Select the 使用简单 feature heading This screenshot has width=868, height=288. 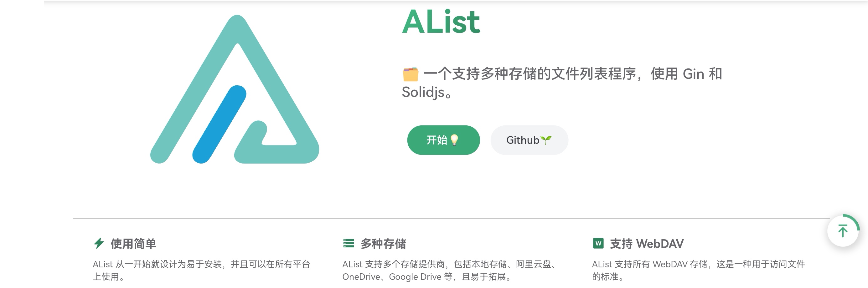133,244
